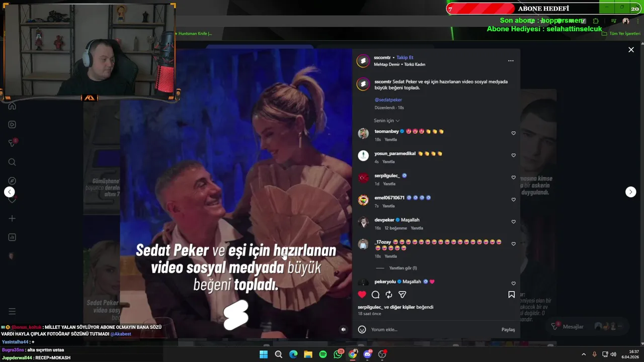The width and height of the screenshot is (644, 362).
Task: Reply to devpeker's comment with Yanıtla
Action: click(417, 228)
